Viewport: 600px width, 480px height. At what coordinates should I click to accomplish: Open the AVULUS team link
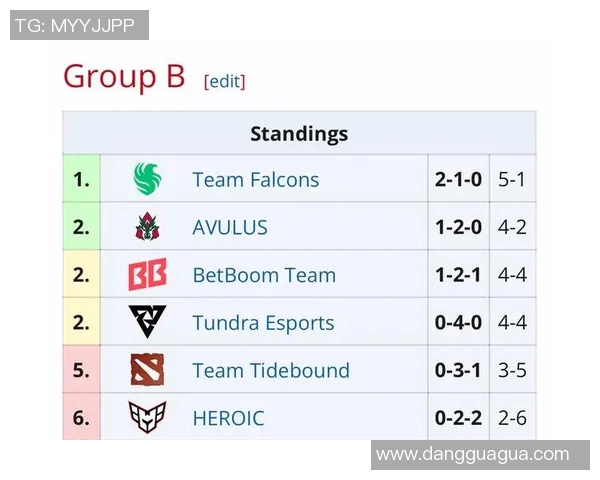(230, 228)
